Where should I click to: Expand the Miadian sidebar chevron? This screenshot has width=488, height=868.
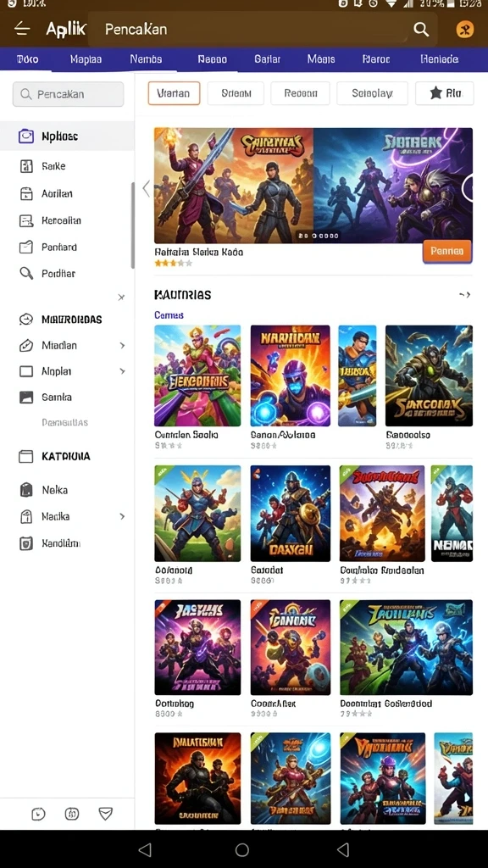122,346
